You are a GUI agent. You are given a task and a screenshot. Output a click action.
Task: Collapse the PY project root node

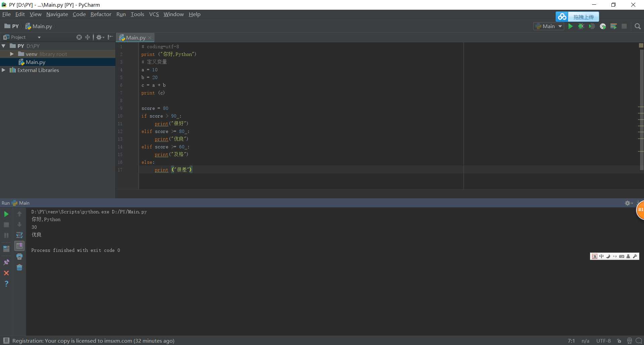click(x=3, y=46)
